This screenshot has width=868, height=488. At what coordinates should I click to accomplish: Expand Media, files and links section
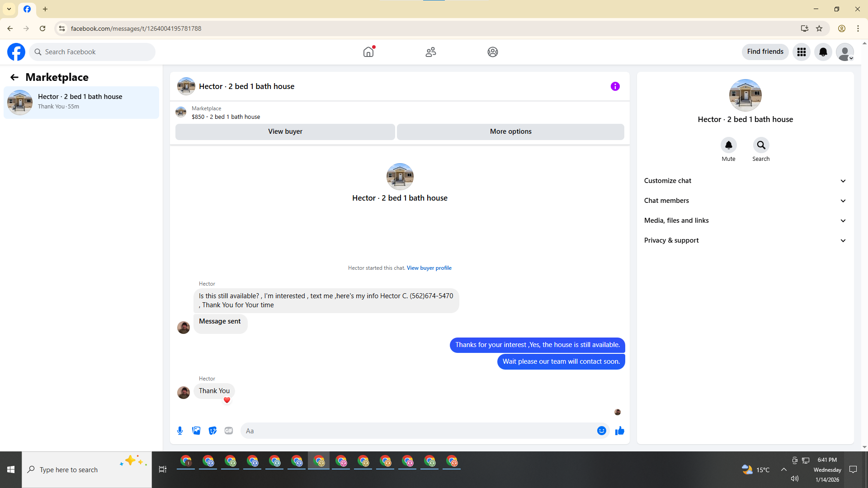[x=745, y=221]
